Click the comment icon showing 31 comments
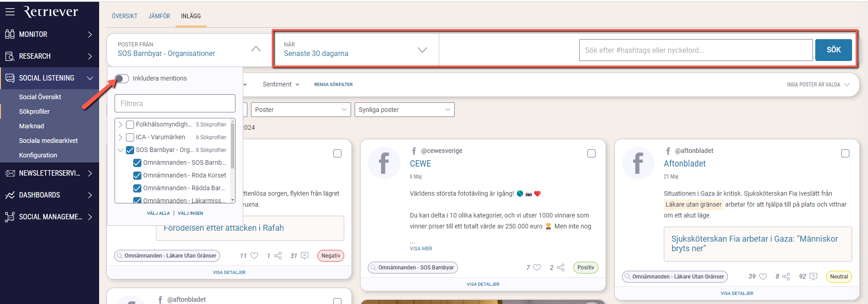This screenshot has height=304, width=868. click(x=305, y=256)
